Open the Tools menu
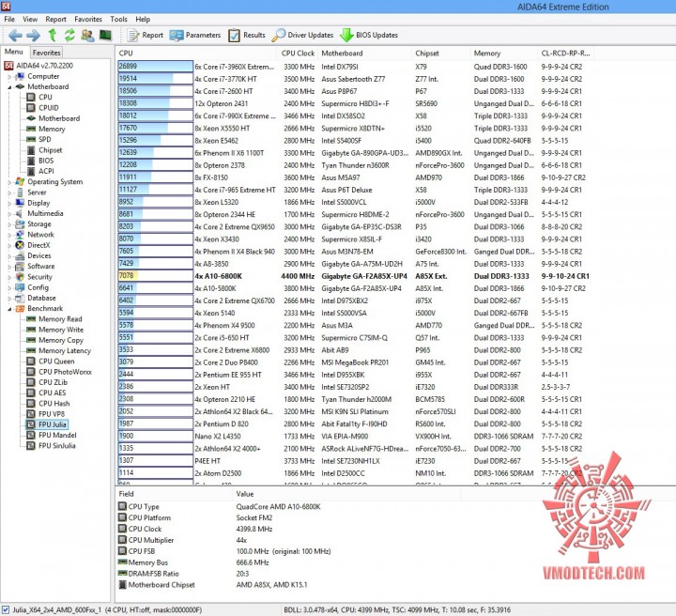676x616 pixels. click(118, 19)
